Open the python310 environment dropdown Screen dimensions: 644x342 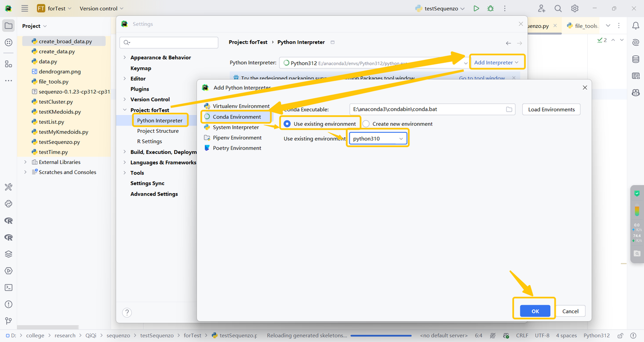[x=378, y=138]
